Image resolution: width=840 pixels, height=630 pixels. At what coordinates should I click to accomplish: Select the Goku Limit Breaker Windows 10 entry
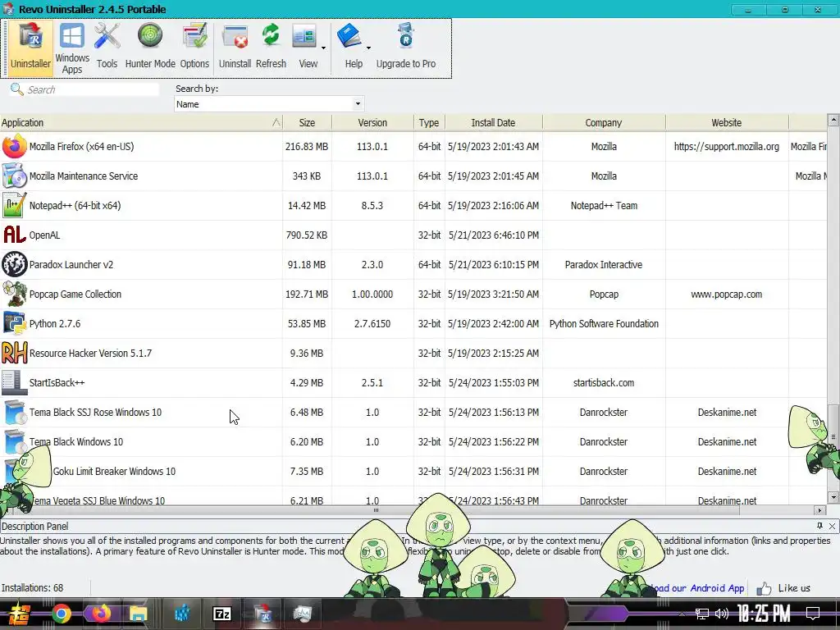(114, 471)
